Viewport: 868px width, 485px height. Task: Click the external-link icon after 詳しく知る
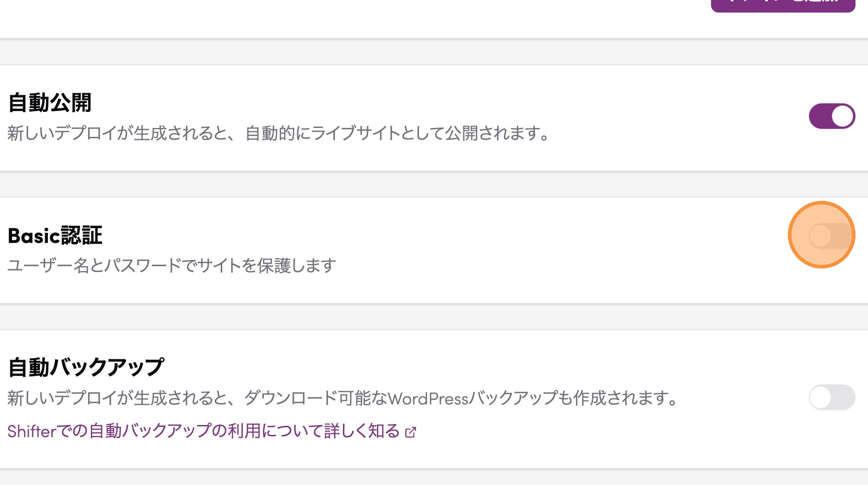(411, 432)
